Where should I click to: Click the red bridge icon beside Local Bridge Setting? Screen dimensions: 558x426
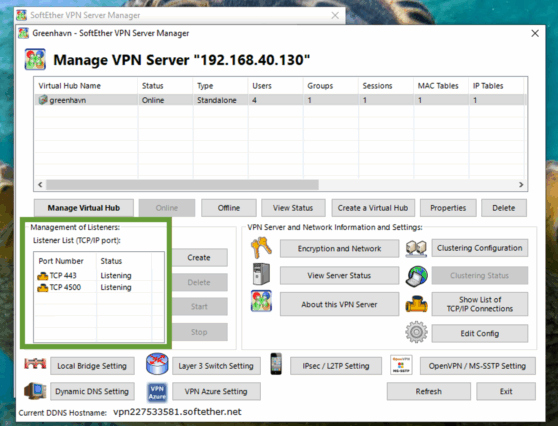[x=35, y=364]
